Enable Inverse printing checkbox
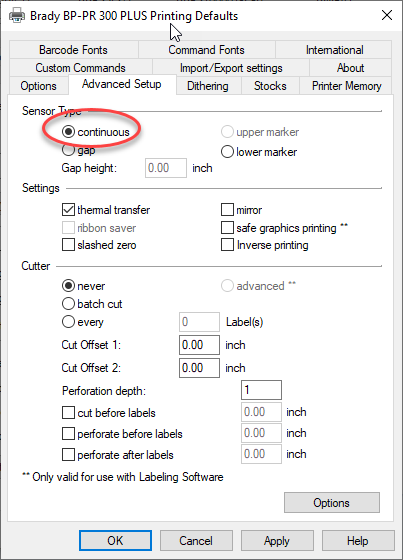This screenshot has height=560, width=403. click(x=265, y=245)
